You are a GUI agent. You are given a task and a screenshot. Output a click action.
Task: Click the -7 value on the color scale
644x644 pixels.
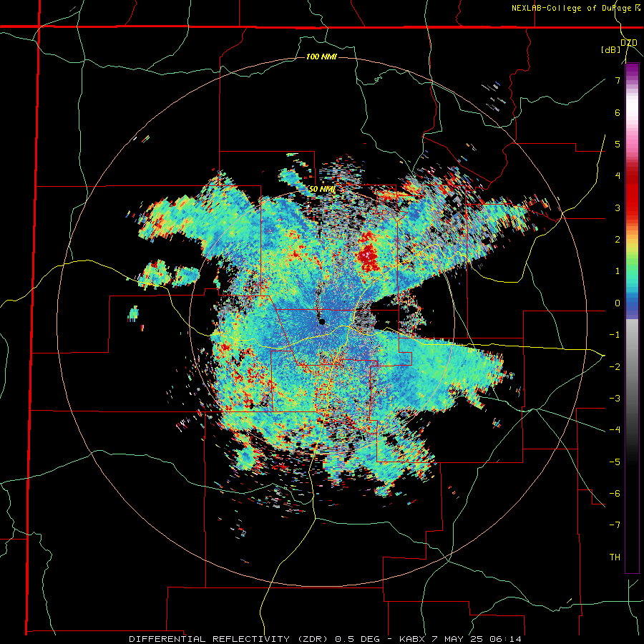point(615,525)
